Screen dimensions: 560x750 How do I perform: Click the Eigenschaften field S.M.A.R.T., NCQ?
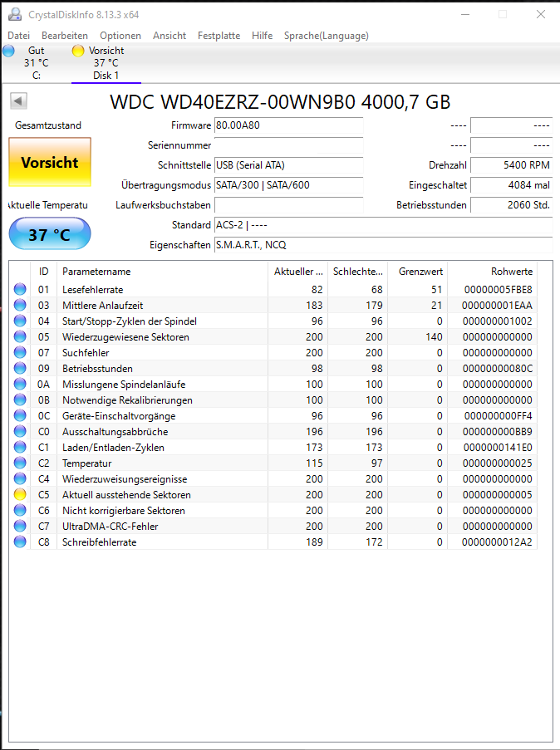pos(383,245)
